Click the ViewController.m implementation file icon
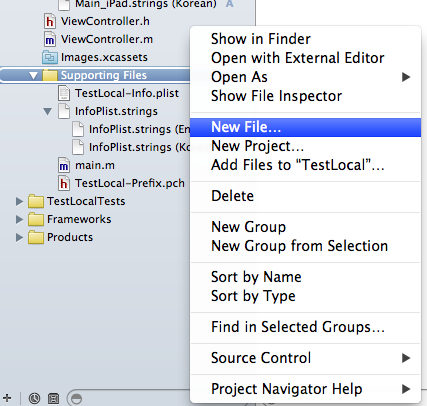Screen dimensions: 427x406 pos(49,39)
